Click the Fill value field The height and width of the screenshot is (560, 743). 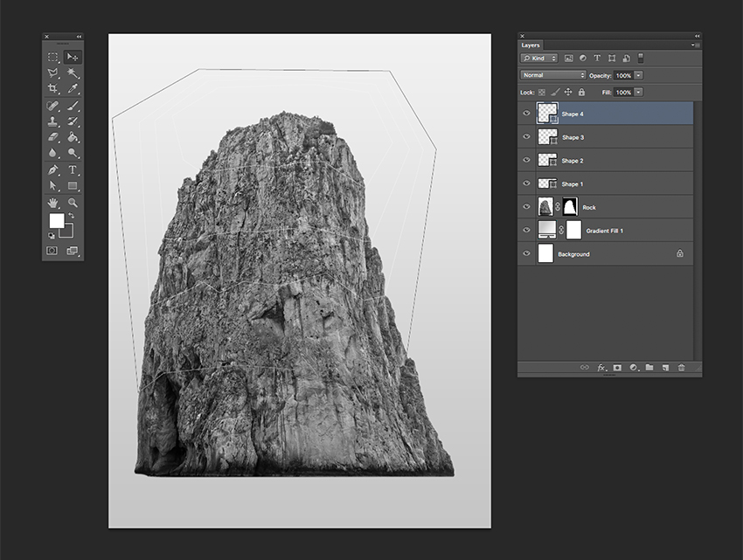623,92
